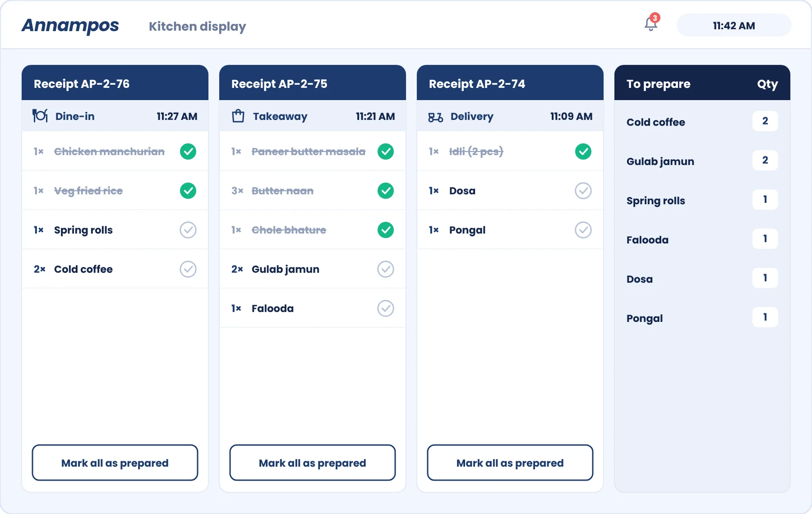This screenshot has width=812, height=514.
Task: Click Pongal in To prepare list
Action: (x=645, y=318)
